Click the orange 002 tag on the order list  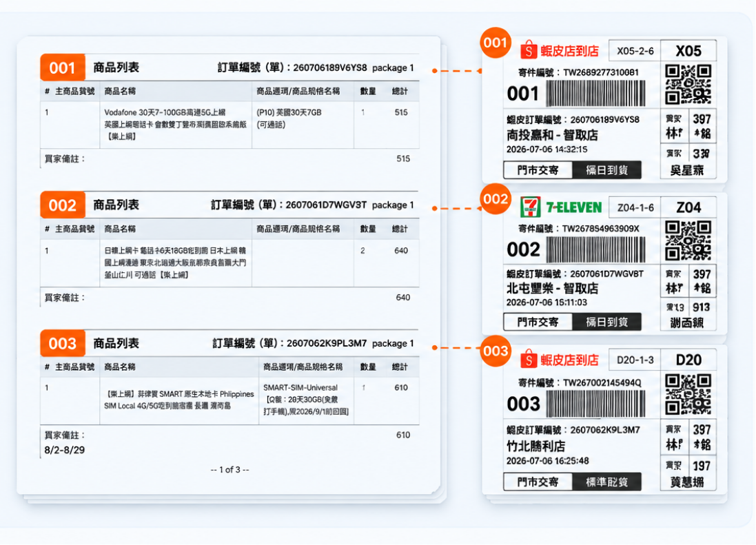[63, 205]
